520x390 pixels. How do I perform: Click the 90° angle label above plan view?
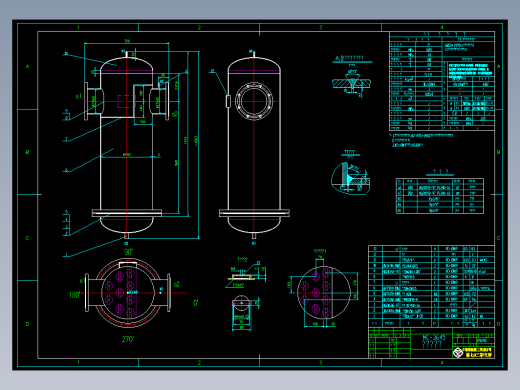point(128,252)
